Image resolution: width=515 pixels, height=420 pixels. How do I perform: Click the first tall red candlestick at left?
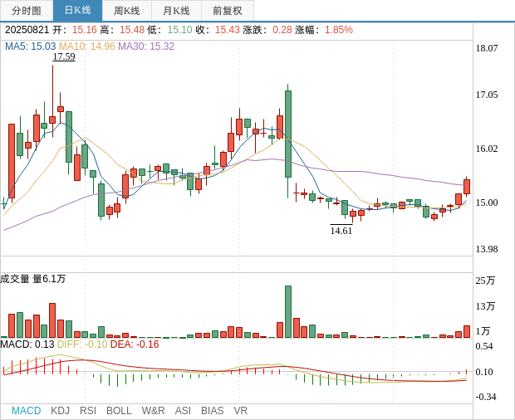pos(12,161)
